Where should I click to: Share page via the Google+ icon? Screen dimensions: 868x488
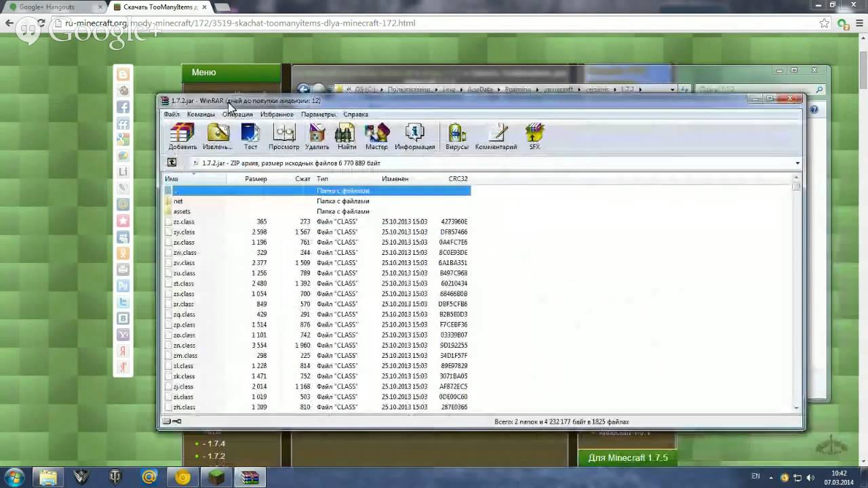point(123,140)
